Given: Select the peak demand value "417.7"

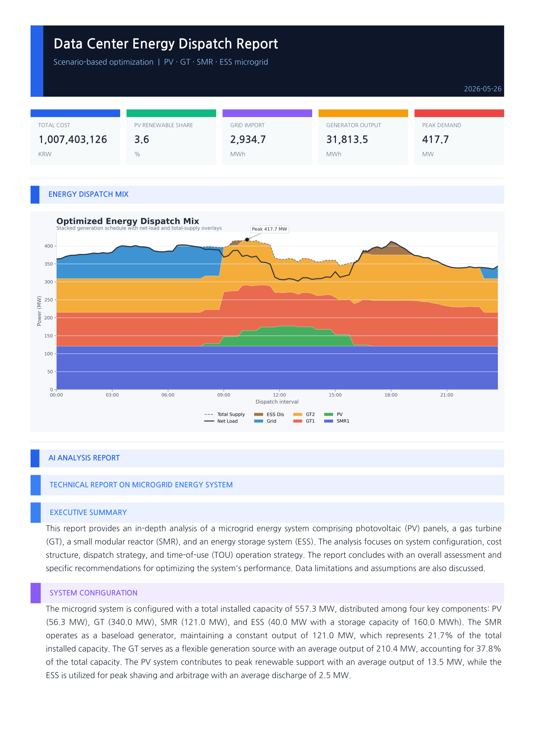Looking at the screenshot, I should click(x=435, y=139).
